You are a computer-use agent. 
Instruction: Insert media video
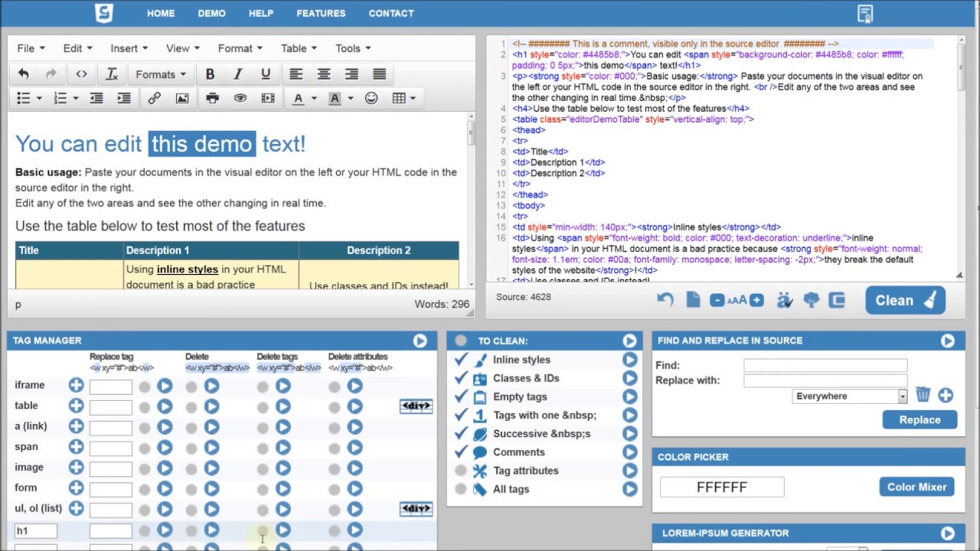pyautogui.click(x=268, y=98)
